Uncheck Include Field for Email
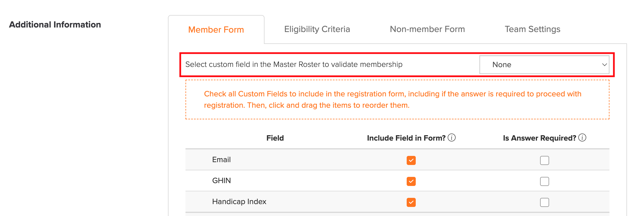The image size is (644, 216). [x=411, y=160]
